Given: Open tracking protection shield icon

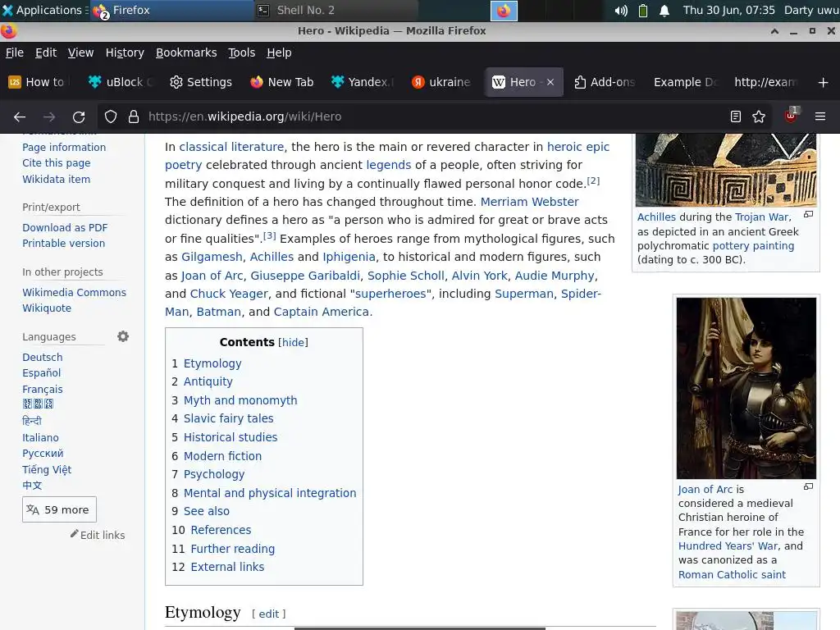Looking at the screenshot, I should 111,116.
